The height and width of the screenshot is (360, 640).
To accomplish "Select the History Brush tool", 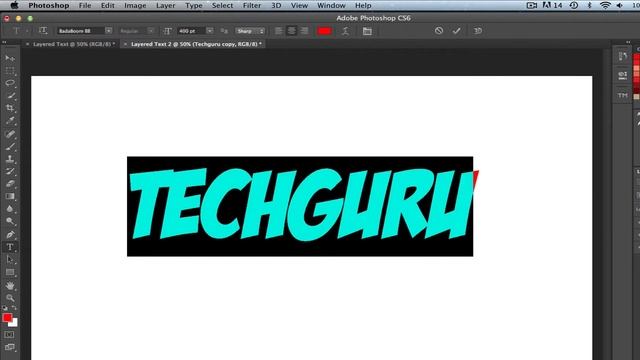I will click(x=10, y=171).
